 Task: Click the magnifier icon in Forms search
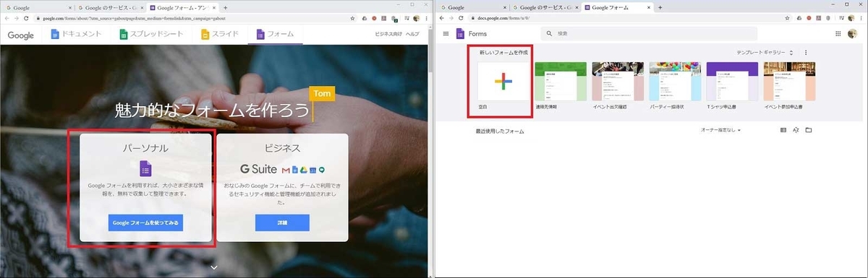pos(550,33)
